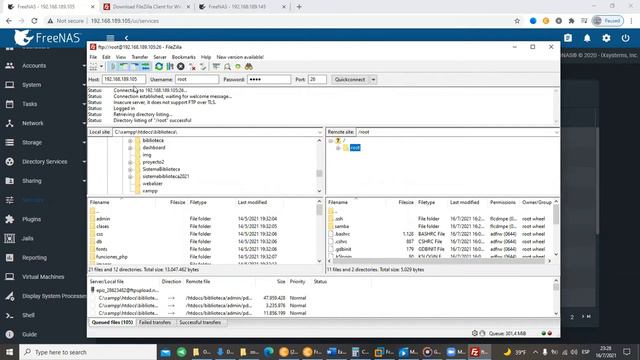
Task: Open the FileZilla Site Manager icon
Action: click(93, 67)
